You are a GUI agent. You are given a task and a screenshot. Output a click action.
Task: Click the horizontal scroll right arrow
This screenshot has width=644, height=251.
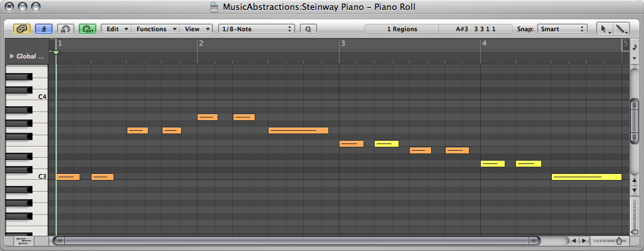pos(584,241)
